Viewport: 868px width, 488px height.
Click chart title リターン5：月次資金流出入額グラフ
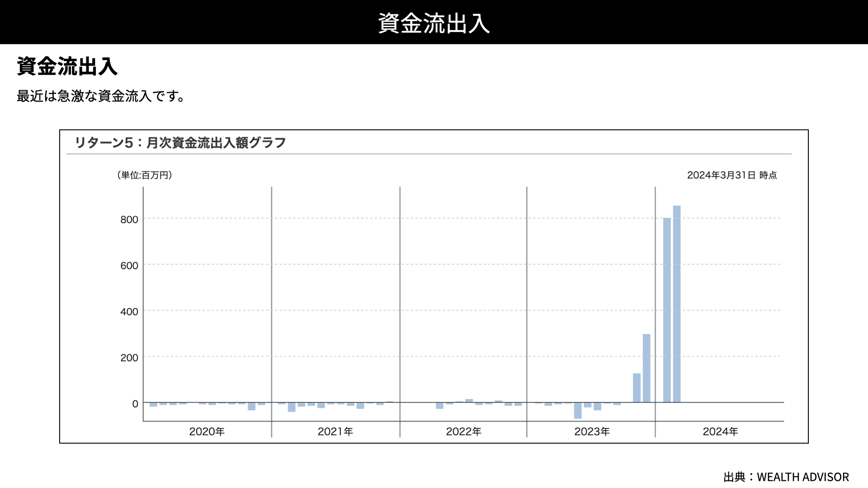(x=180, y=143)
